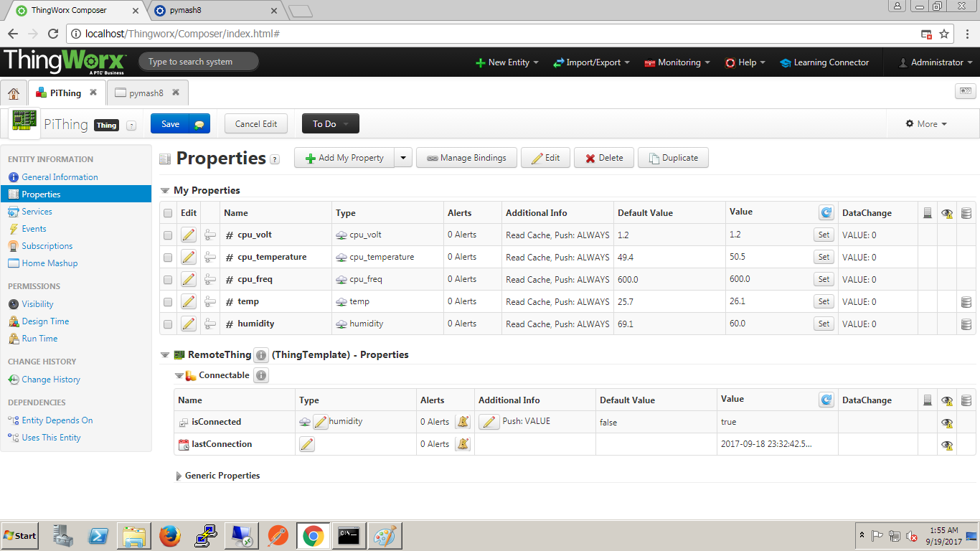Go to Subscriptions in the sidebar
Viewport: 980px width, 551px height.
pos(47,246)
